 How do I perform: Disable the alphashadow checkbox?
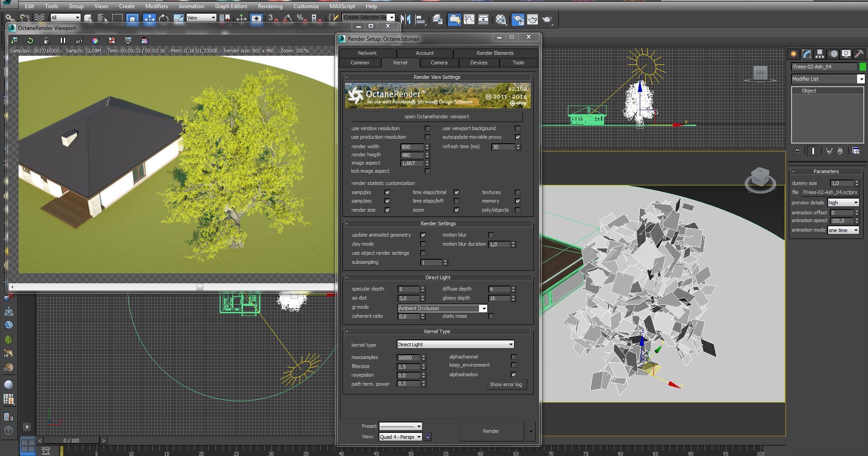pyautogui.click(x=513, y=374)
